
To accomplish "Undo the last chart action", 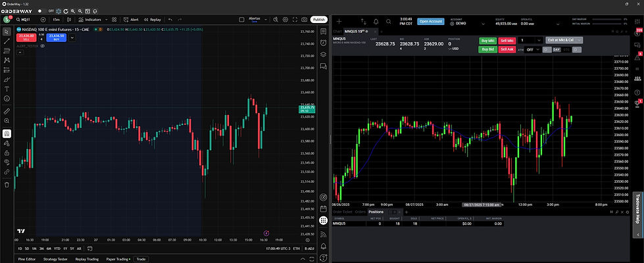I will pyautogui.click(x=170, y=19).
